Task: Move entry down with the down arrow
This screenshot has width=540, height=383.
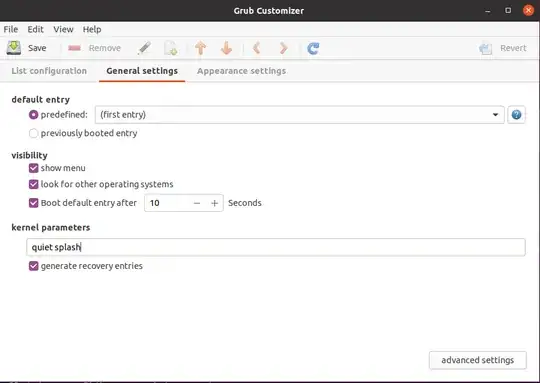Action: 226,48
